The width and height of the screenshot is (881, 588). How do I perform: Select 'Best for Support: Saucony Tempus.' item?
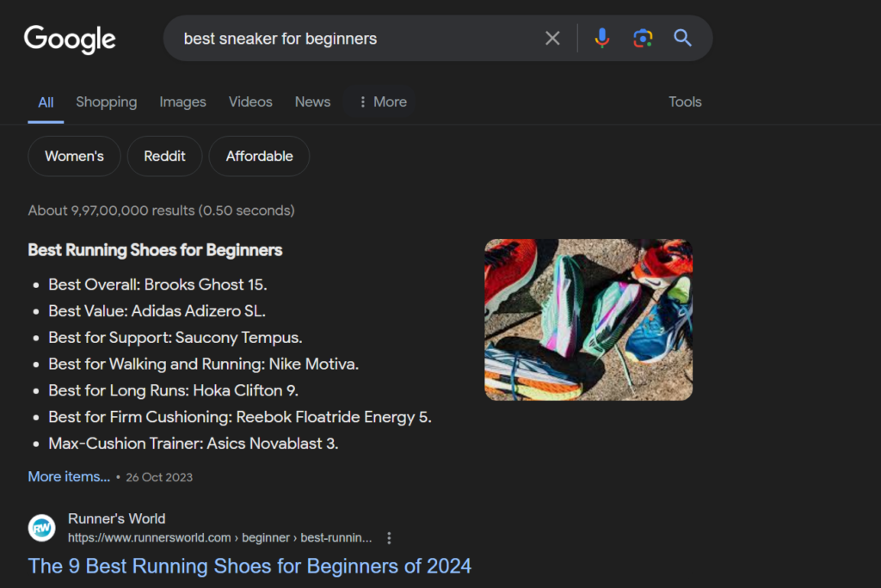pos(176,338)
